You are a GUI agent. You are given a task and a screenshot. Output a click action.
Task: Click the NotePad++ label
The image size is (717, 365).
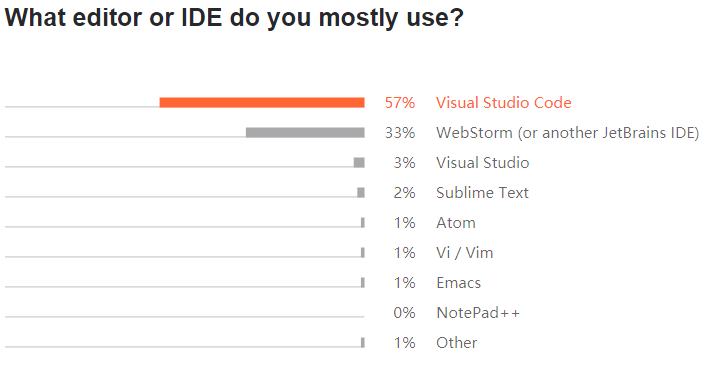coord(478,313)
